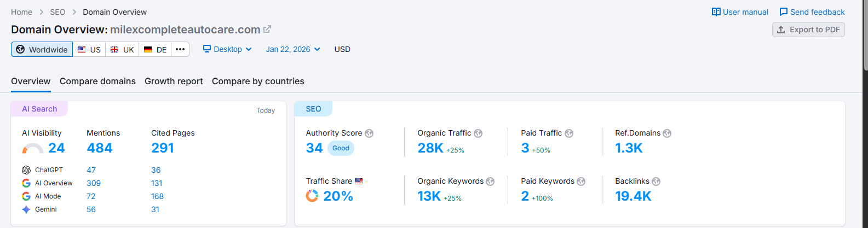Screen dimensions: 868x228
Task: Click the Send feedback speech bubble icon
Action: 783,12
